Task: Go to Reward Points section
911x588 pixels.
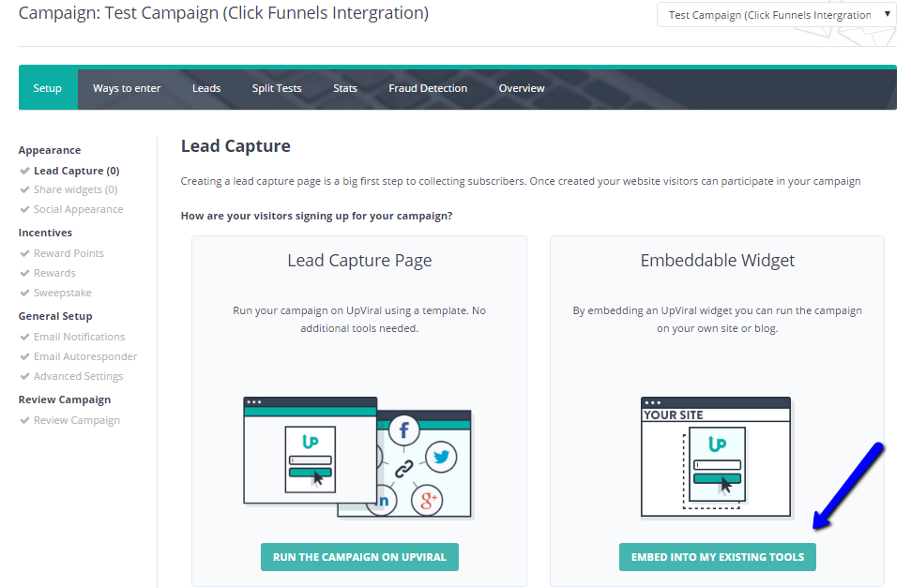Action: [x=68, y=253]
